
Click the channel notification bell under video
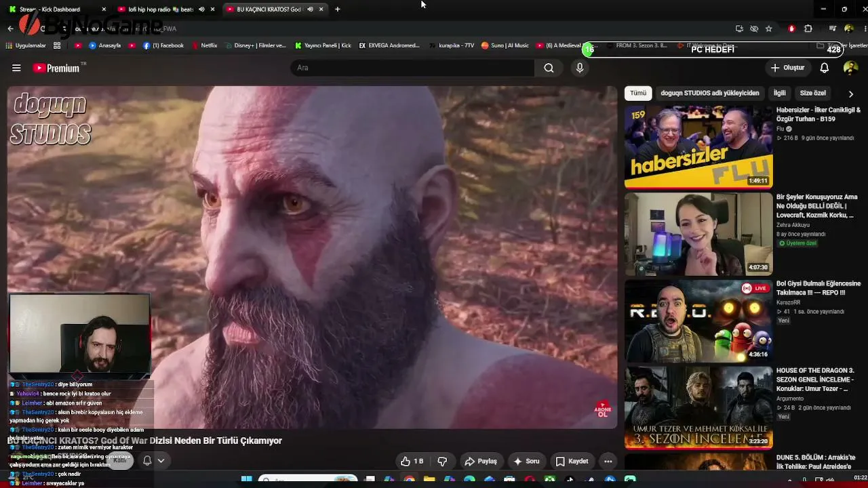[147, 461]
